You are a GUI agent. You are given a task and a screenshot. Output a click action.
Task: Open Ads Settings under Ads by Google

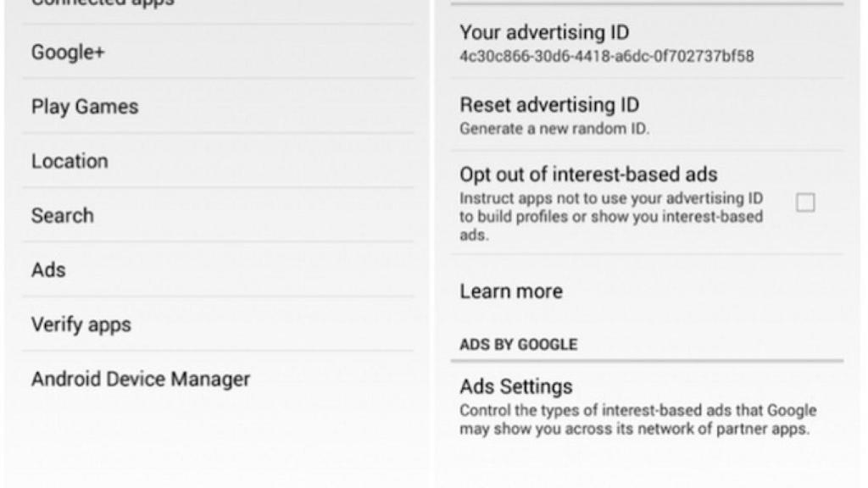[x=516, y=385]
